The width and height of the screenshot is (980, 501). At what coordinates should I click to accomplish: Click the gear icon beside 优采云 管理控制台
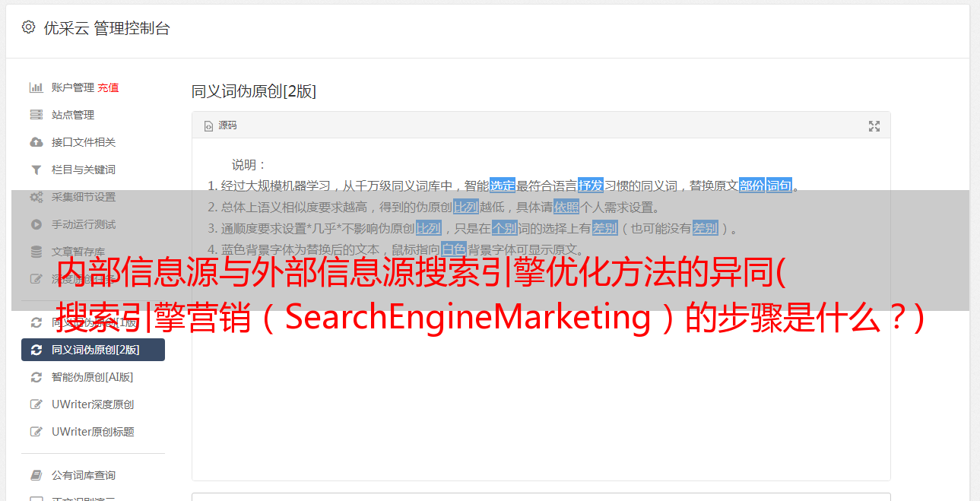coord(28,27)
